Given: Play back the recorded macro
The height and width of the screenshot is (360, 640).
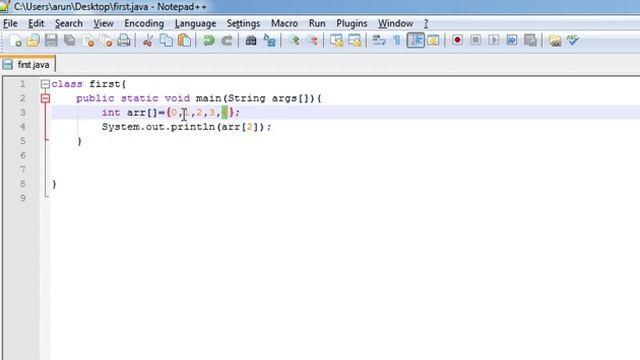Looking at the screenshot, I should 494,40.
